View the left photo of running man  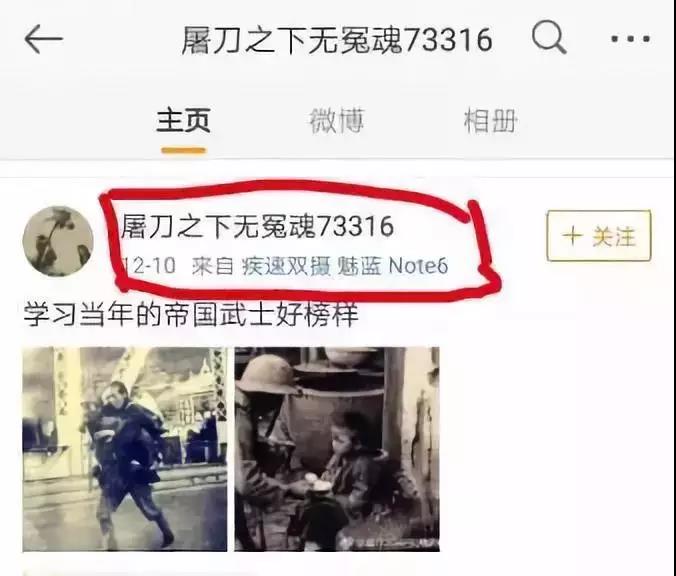(x=125, y=449)
